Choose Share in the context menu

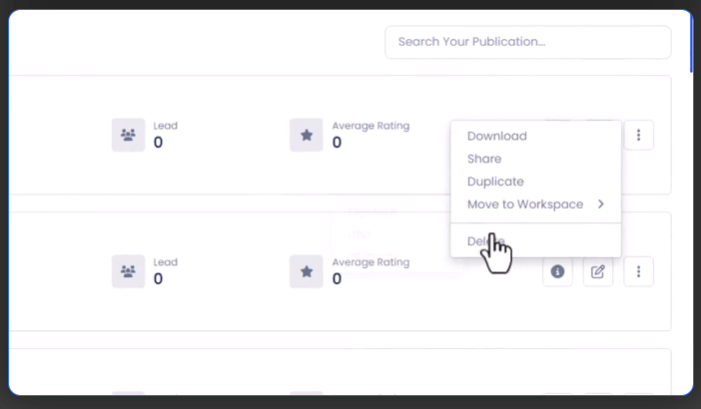tap(484, 159)
